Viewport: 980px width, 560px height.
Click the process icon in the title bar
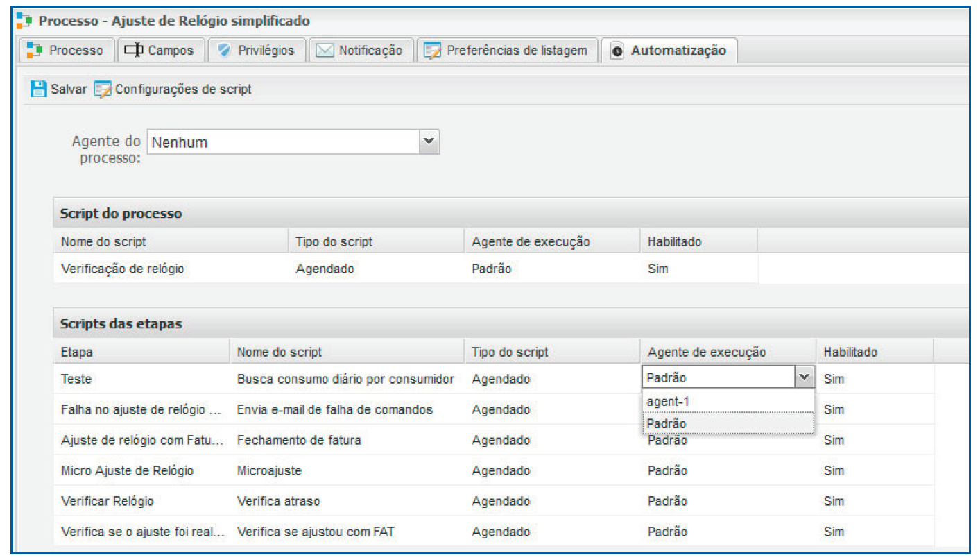click(24, 22)
